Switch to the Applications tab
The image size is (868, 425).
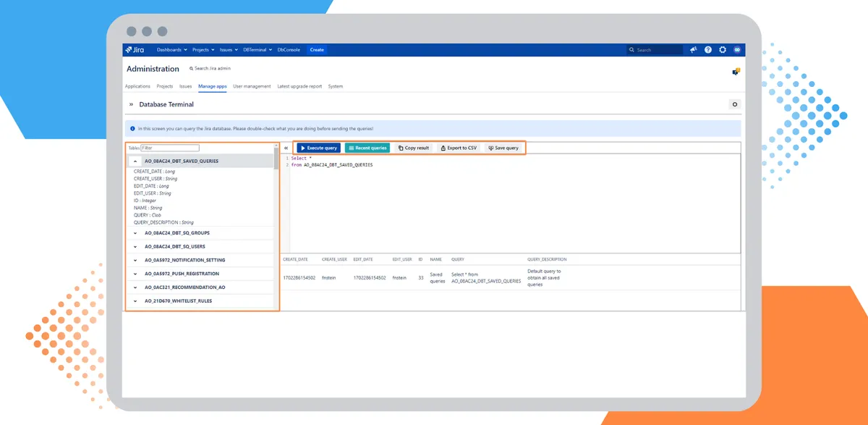[137, 86]
